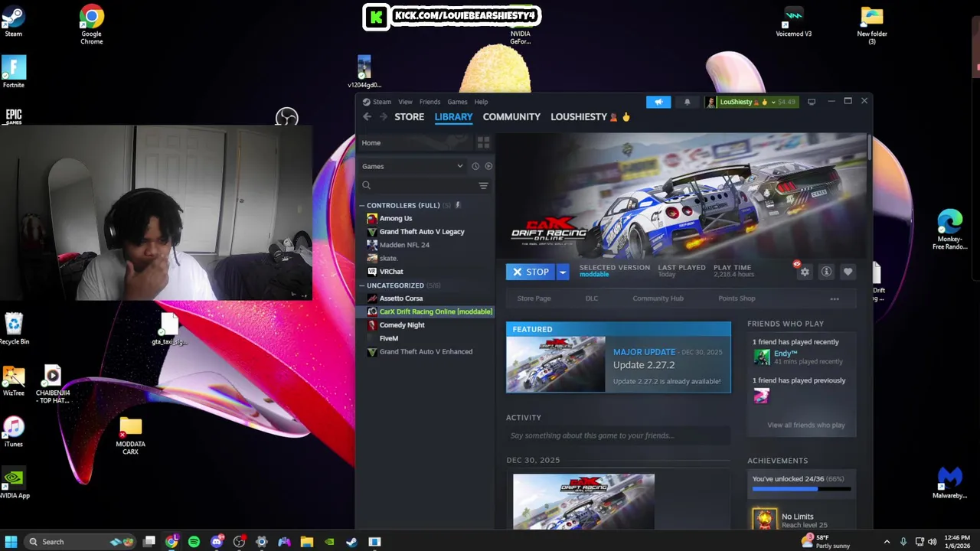
Task: Open the View menu
Action: [x=405, y=102]
